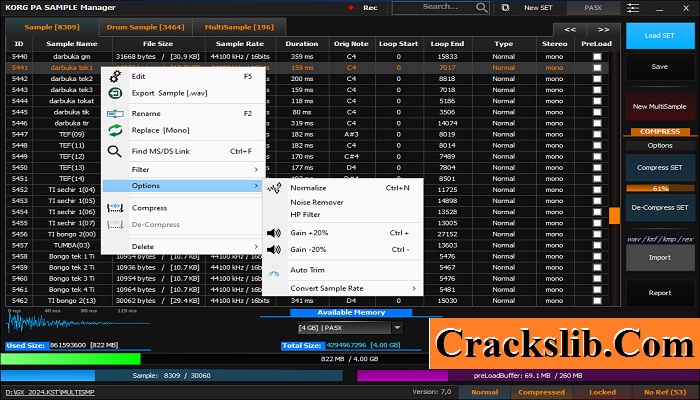
Task: Click the Report button
Action: coord(659,293)
